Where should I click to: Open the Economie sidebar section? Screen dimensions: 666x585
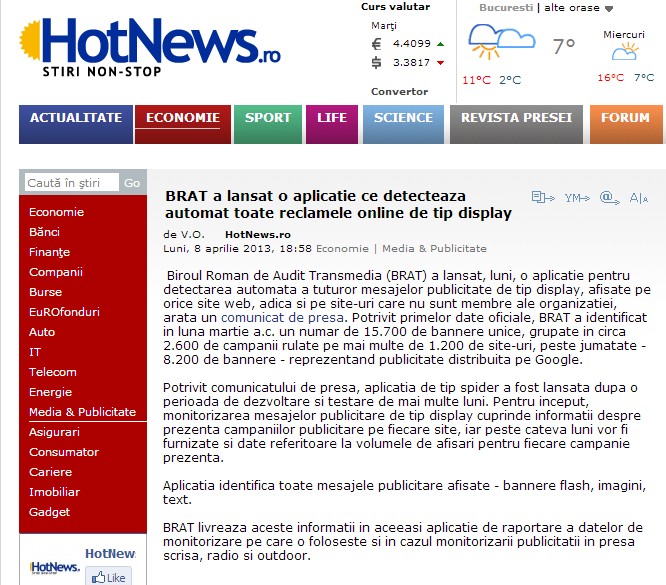(x=56, y=212)
